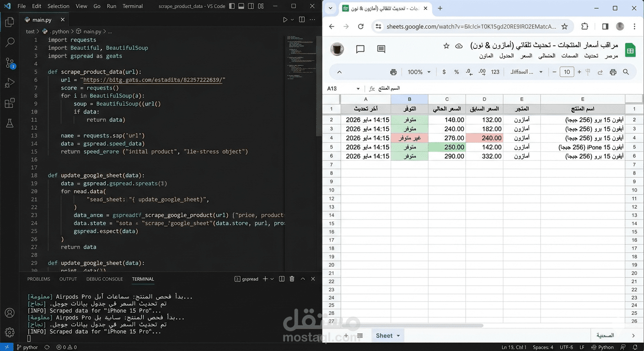The image size is (644, 351).
Task: Star the spreadsheet next to its title
Action: click(x=446, y=46)
